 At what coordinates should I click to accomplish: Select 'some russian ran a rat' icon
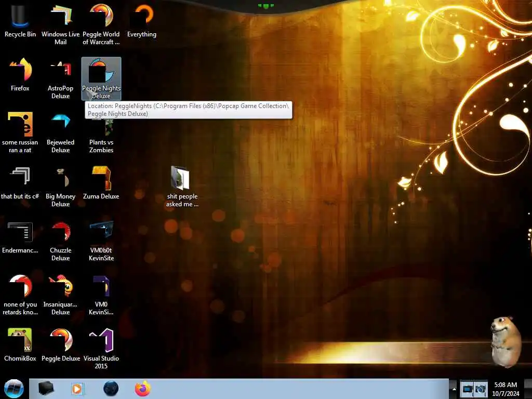[20, 132]
